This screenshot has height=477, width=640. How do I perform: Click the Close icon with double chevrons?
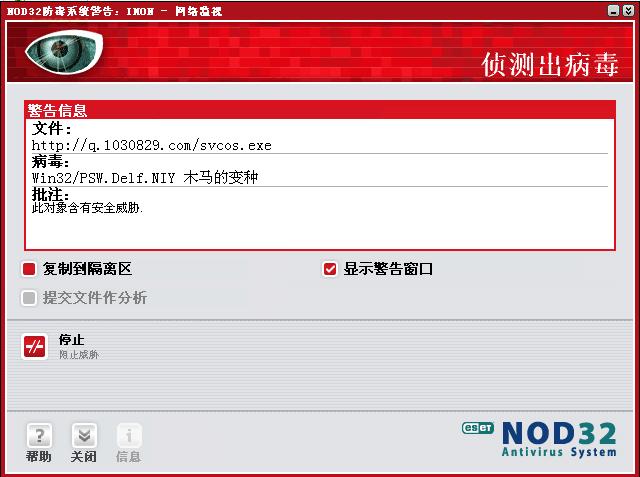(84, 435)
